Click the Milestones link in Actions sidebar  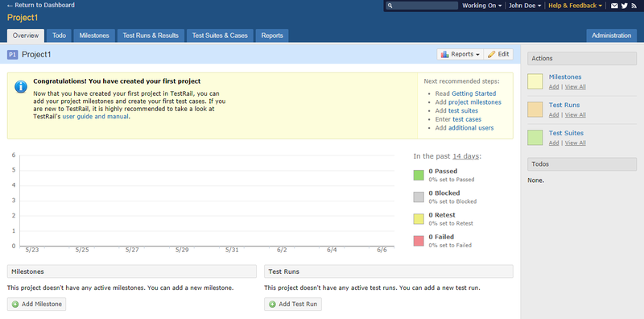[565, 77]
